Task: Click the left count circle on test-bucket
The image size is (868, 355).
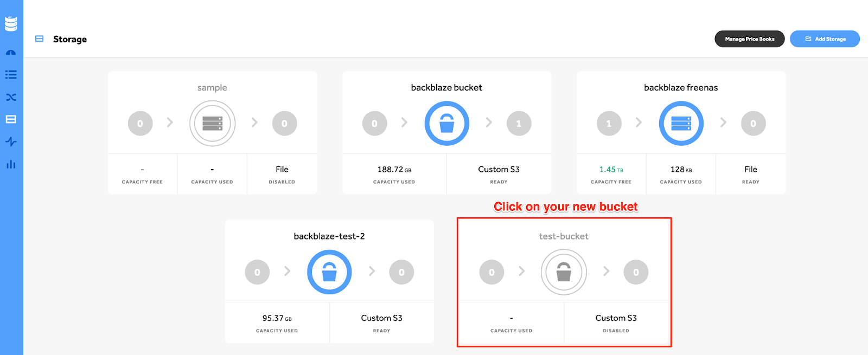Action: coord(492,272)
